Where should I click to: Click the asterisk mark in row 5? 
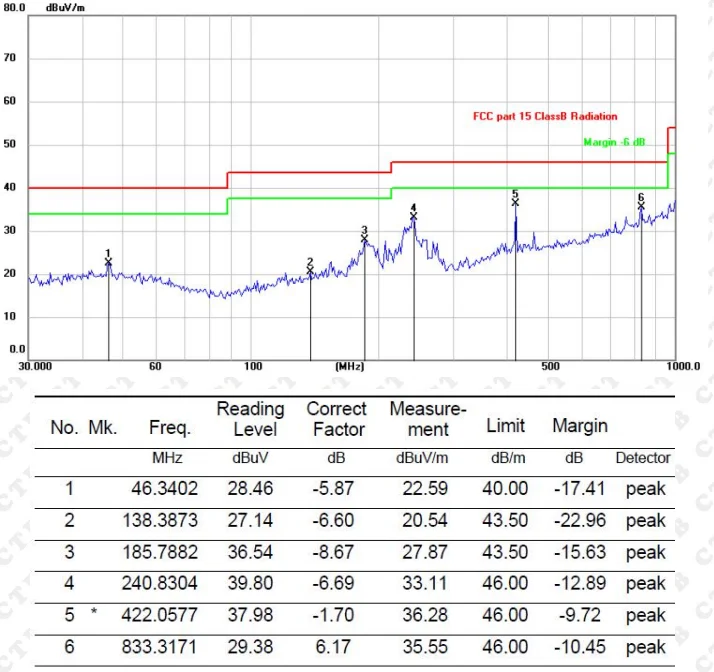pyautogui.click(x=94, y=611)
